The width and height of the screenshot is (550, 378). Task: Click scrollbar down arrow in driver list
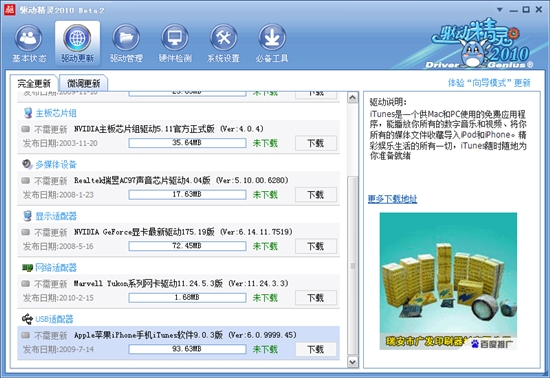pos(353,362)
